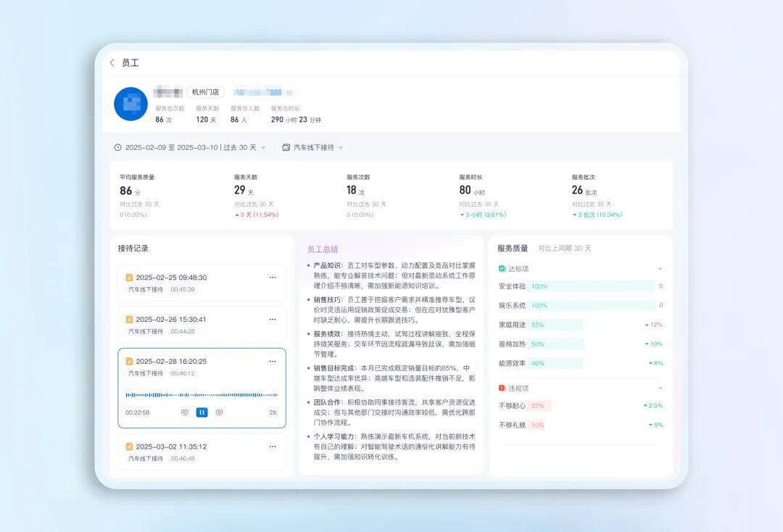This screenshot has height=532, width=783.
Task: Click the 能源效率 46% bar
Action: point(555,364)
